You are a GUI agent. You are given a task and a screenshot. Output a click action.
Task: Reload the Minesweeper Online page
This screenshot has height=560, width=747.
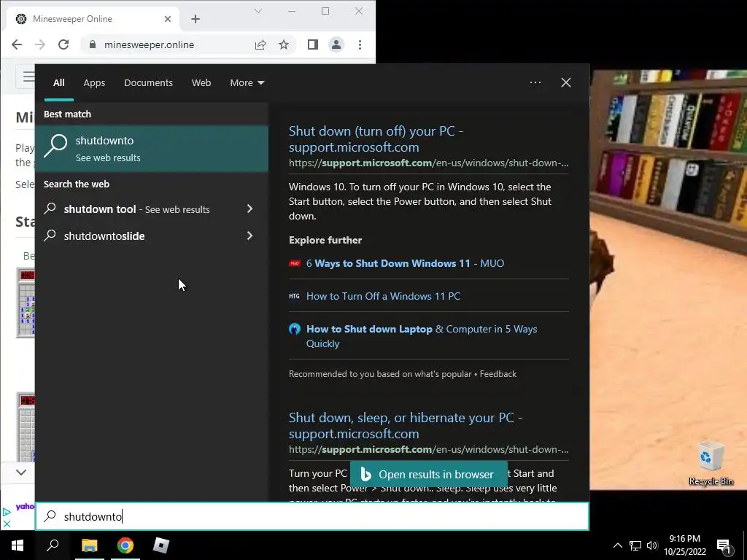point(63,44)
